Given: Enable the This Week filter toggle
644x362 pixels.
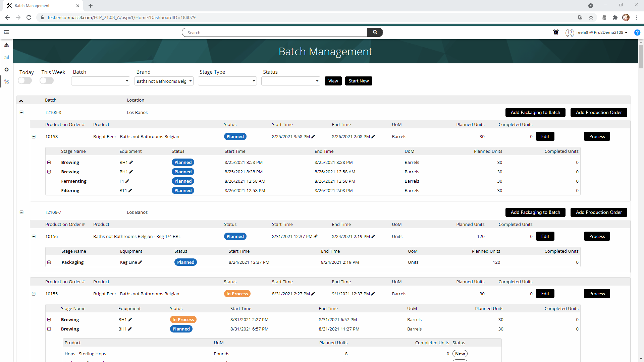Looking at the screenshot, I should [46, 80].
